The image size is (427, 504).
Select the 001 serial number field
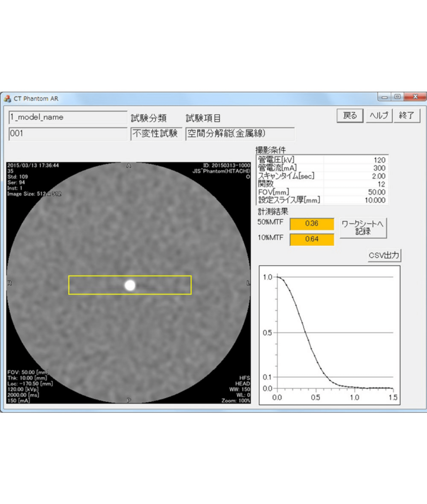(68, 134)
